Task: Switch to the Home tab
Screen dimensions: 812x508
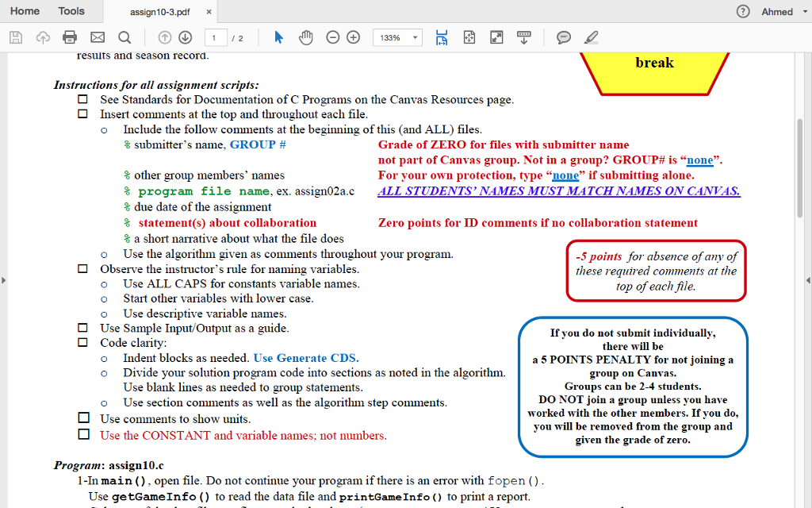Action: [x=25, y=11]
